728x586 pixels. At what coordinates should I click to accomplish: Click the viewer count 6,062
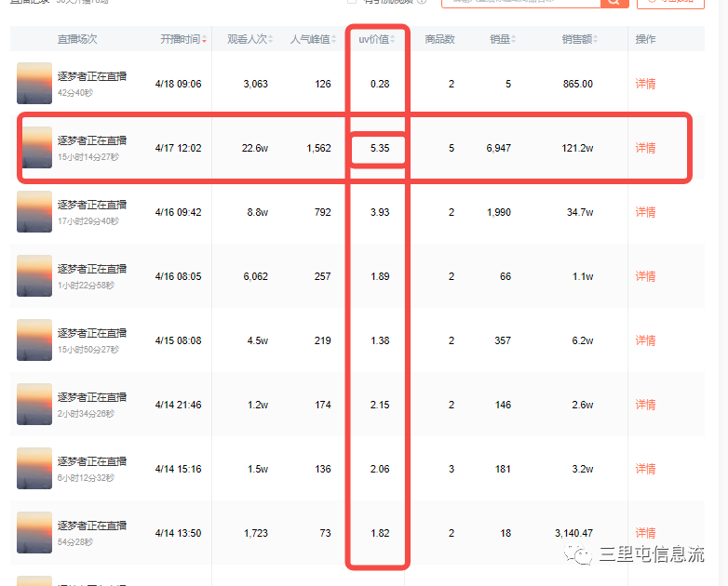pyautogui.click(x=256, y=276)
